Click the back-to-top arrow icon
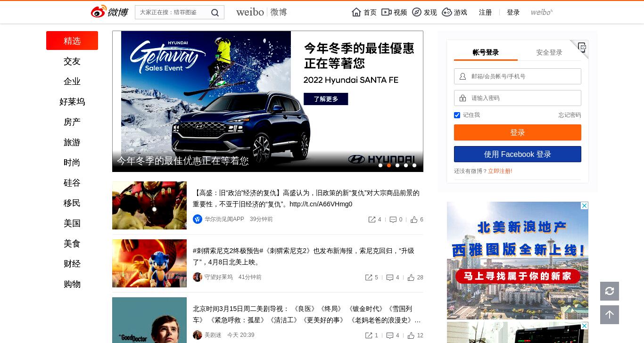The width and height of the screenshot is (644, 343). [610, 315]
